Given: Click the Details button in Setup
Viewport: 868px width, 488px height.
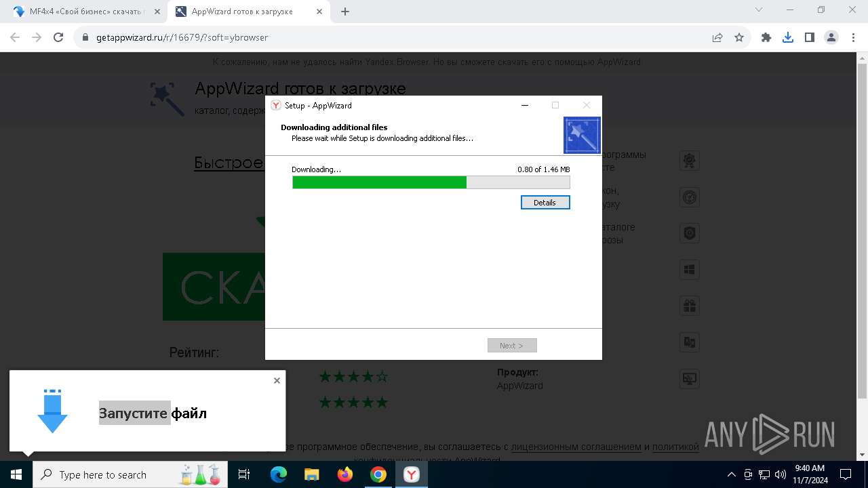Looking at the screenshot, I should pyautogui.click(x=545, y=203).
